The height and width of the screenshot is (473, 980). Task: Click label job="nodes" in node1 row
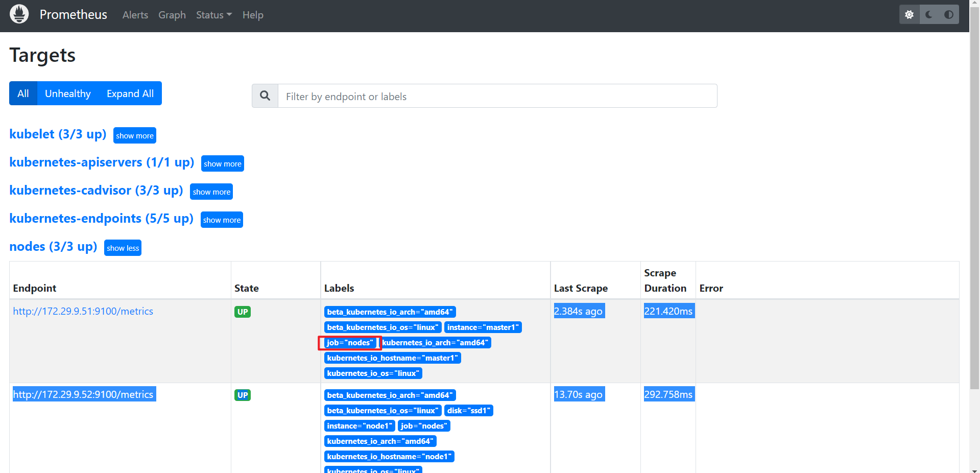click(424, 425)
